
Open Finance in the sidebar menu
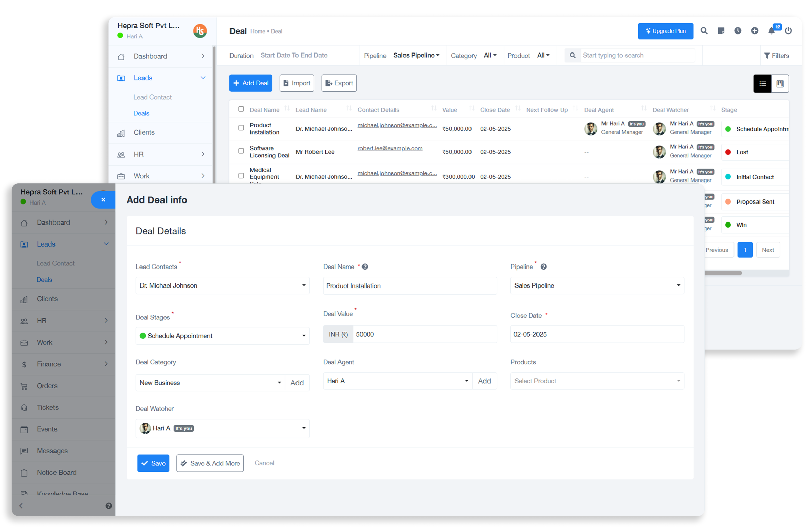point(49,364)
